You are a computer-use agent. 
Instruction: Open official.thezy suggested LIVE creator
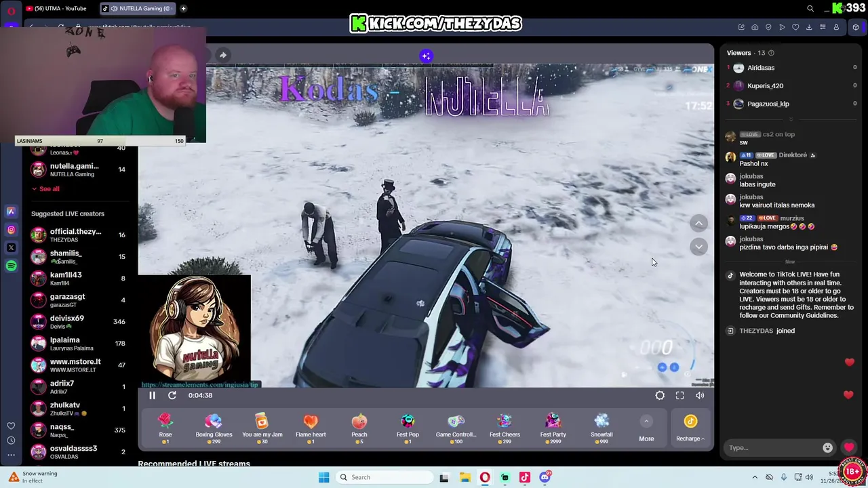78,235
